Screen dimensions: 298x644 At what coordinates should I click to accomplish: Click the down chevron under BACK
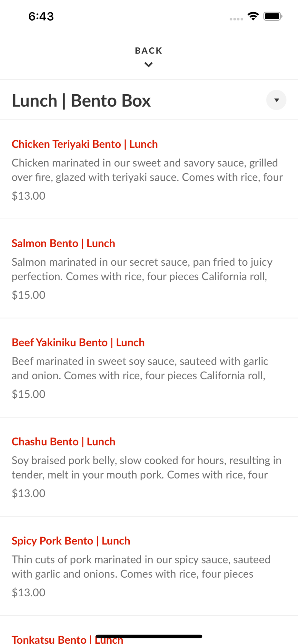tap(148, 65)
